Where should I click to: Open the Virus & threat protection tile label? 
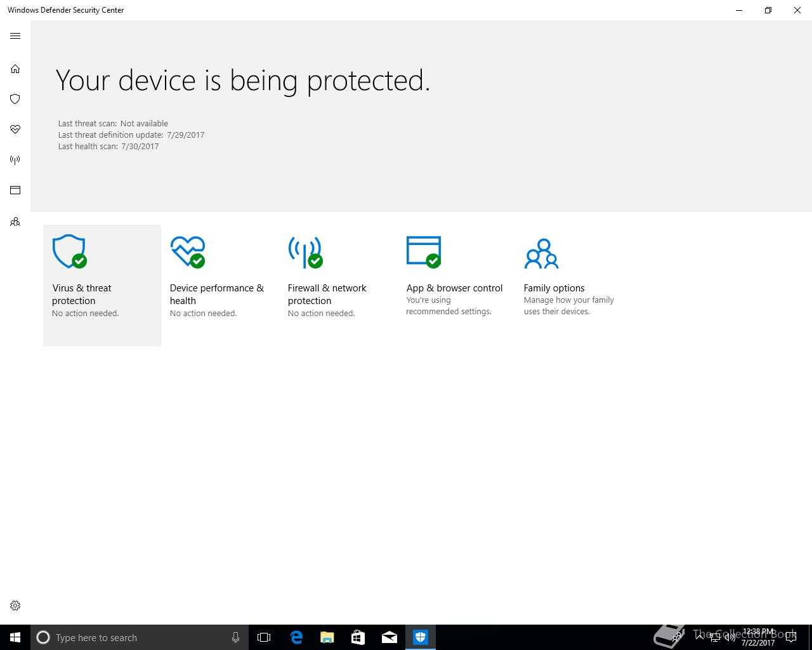pyautogui.click(x=82, y=295)
